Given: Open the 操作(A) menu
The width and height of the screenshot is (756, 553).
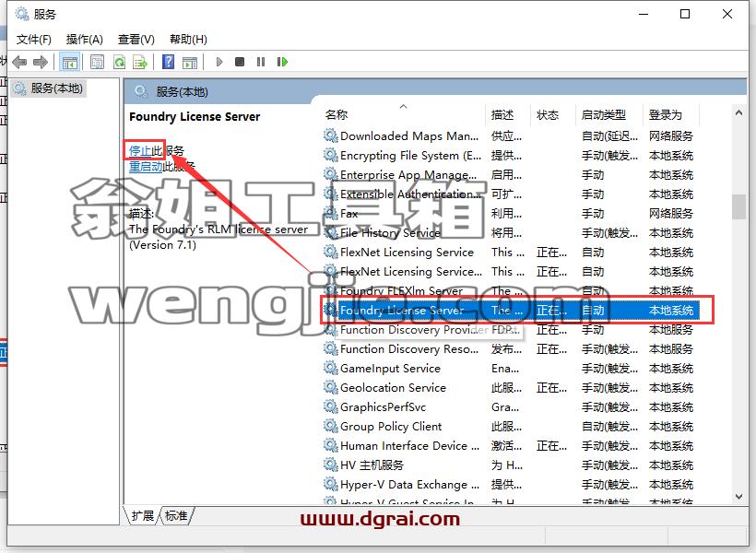Looking at the screenshot, I should pyautogui.click(x=85, y=39).
